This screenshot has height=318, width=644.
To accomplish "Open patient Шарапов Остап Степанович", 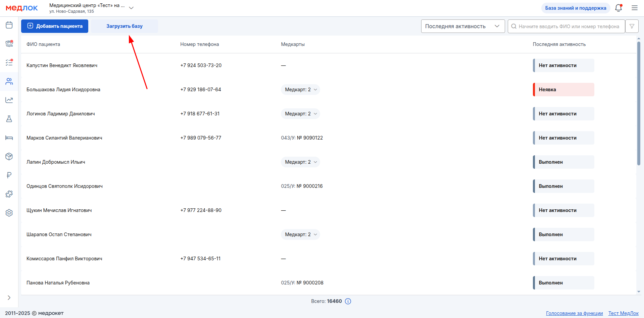I will click(59, 234).
